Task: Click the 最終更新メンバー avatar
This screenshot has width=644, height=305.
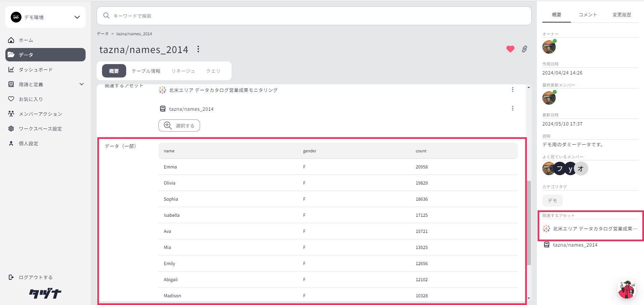Action: pyautogui.click(x=549, y=98)
